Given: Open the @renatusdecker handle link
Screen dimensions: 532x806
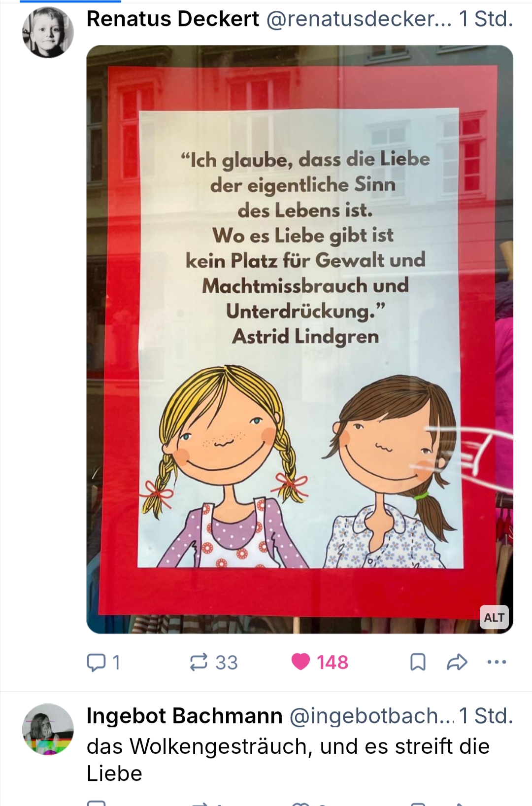Looking at the screenshot, I should tap(359, 19).
